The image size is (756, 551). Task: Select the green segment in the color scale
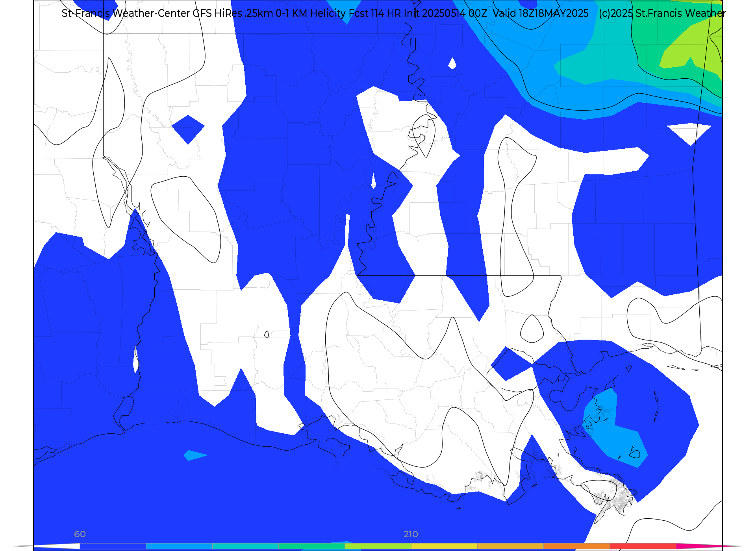point(312,546)
